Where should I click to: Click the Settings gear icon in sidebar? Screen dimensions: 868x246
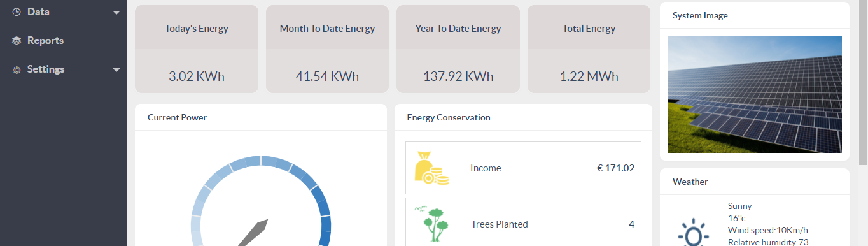[x=17, y=69]
